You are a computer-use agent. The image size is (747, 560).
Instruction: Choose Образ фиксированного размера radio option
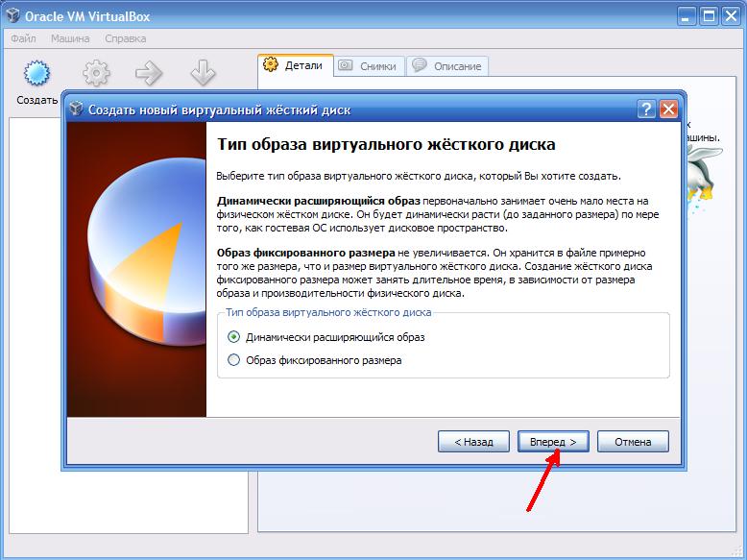233,360
